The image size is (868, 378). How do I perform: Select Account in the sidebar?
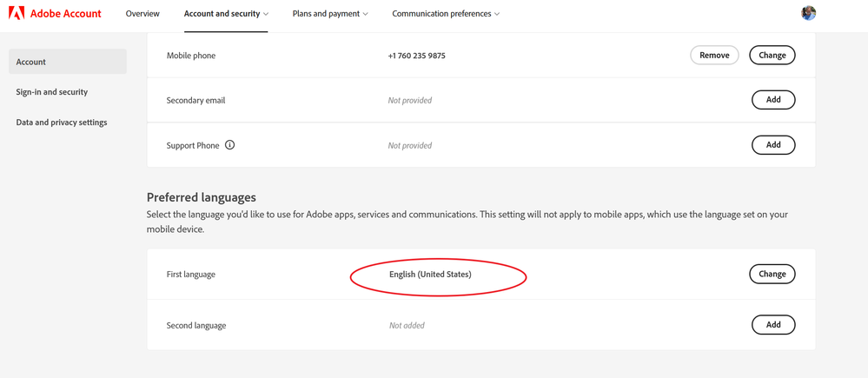(68, 62)
